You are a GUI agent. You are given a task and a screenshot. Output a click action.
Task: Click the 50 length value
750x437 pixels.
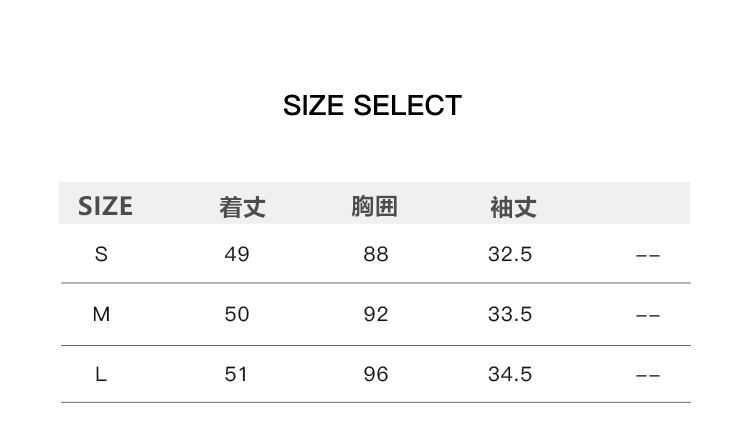click(237, 315)
